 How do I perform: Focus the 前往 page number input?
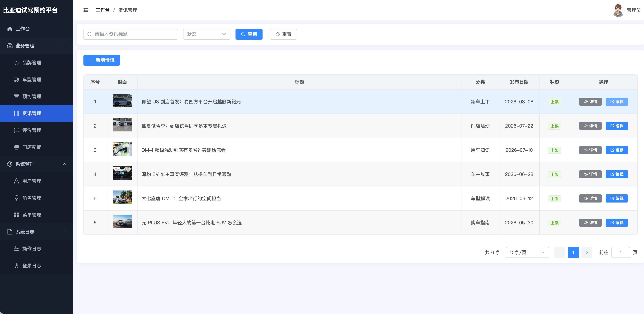pos(621,252)
